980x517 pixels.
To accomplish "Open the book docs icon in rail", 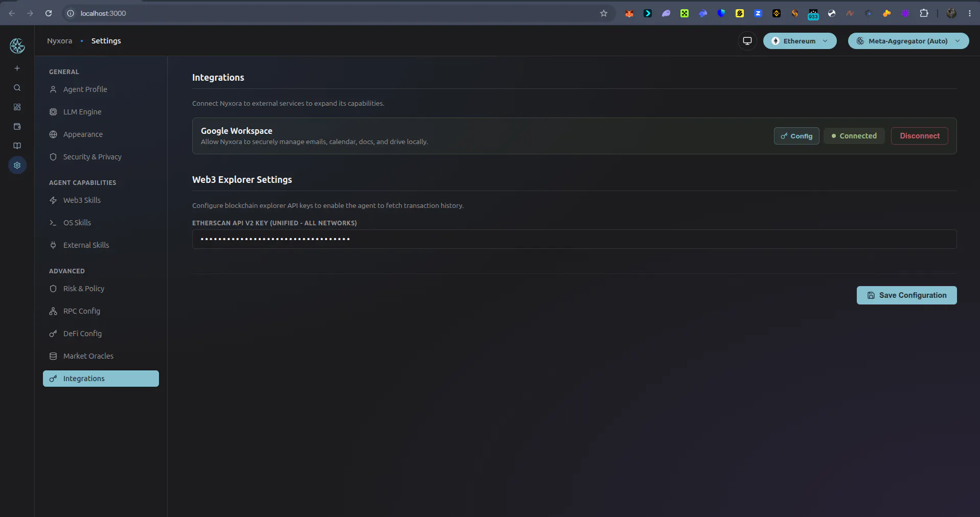I will 17,146.
